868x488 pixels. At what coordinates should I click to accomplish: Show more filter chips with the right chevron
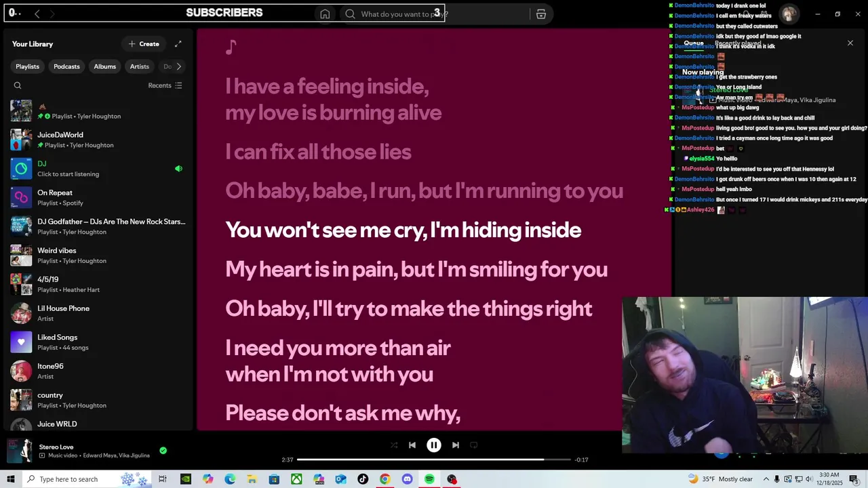[178, 66]
